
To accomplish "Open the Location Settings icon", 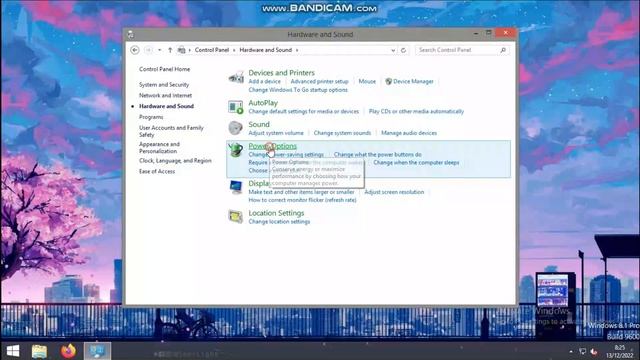I will (236, 216).
